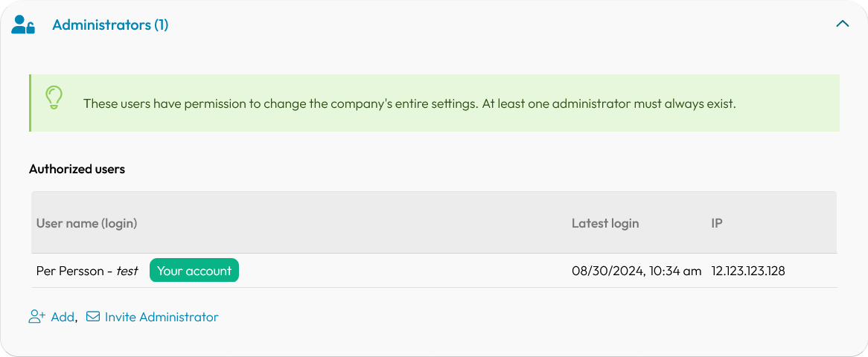This screenshot has width=868, height=357.
Task: Click the administrators user-lock icon
Action: click(x=23, y=25)
